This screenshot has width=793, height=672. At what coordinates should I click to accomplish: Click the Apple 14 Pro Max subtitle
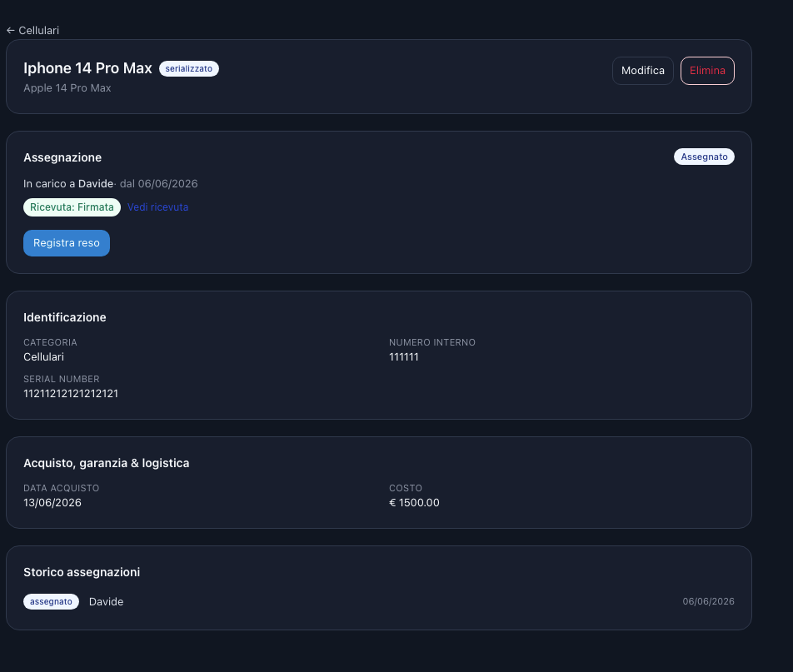point(67,88)
